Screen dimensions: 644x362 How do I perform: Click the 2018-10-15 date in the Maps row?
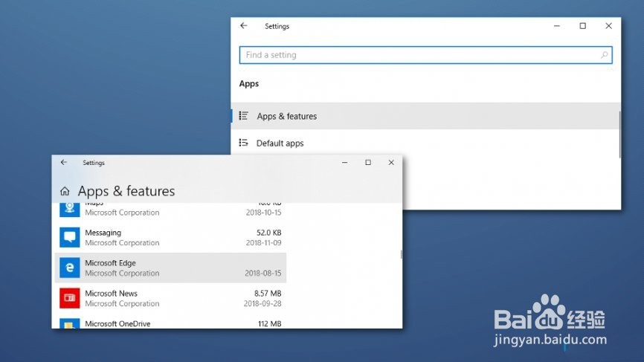pyautogui.click(x=264, y=213)
